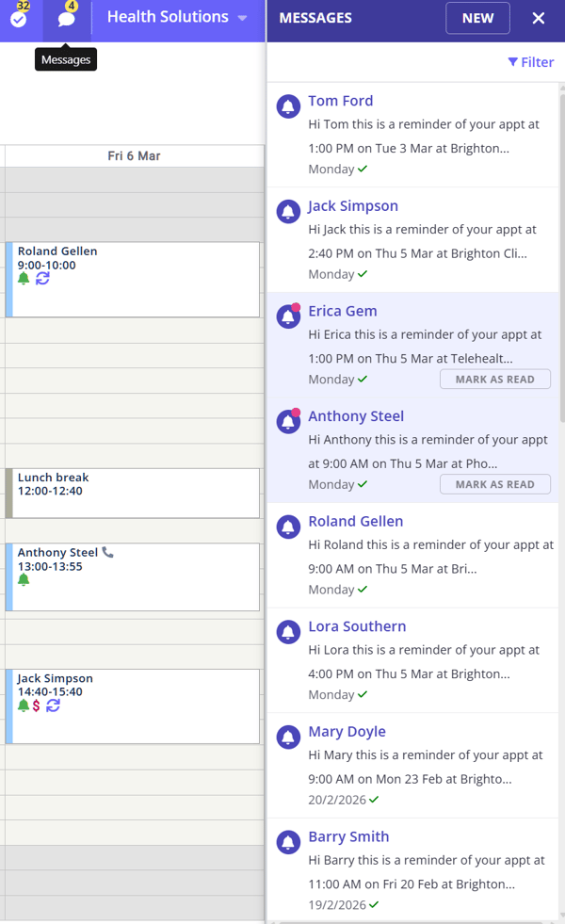Image resolution: width=565 pixels, height=924 pixels.
Task: Open the tasks checkmark icon with 32 badge
Action: (x=18, y=18)
